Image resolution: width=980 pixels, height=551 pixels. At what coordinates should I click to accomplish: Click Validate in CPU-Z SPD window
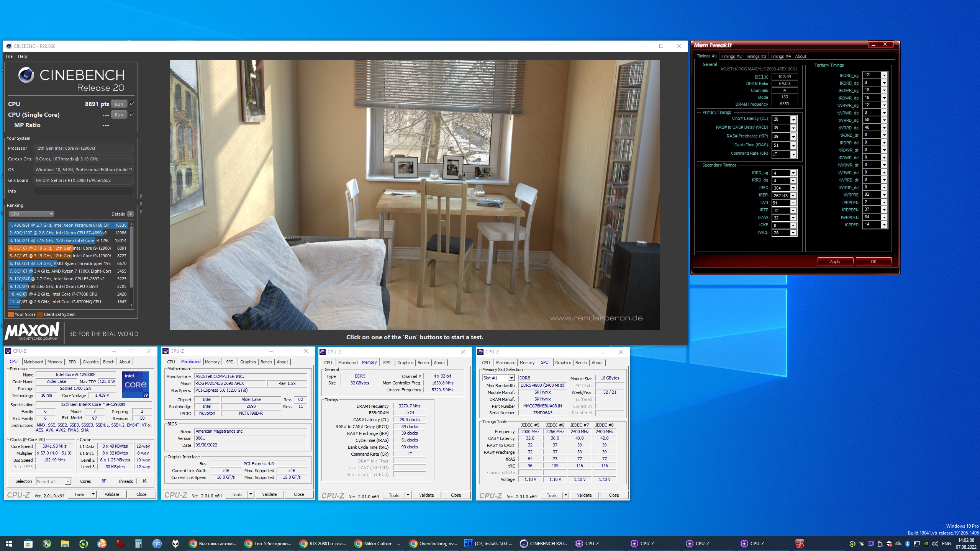click(584, 495)
